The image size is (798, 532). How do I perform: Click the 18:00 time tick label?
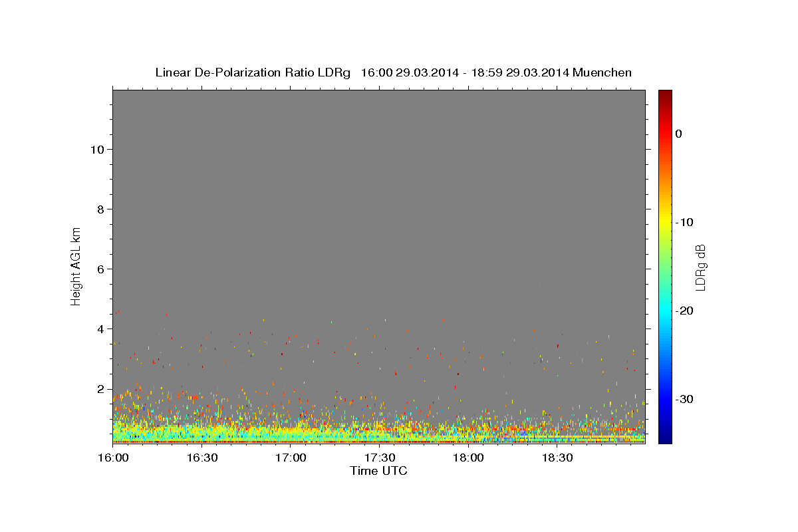coord(468,458)
